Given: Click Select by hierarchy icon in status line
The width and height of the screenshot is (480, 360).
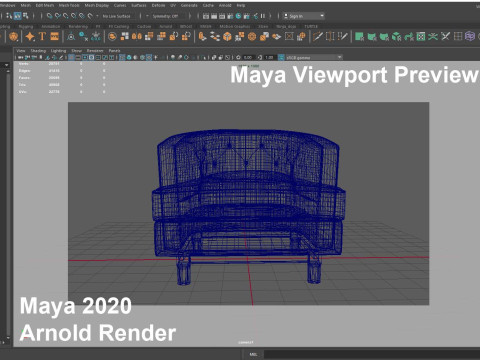Looking at the screenshot, I should (x=9, y=16).
